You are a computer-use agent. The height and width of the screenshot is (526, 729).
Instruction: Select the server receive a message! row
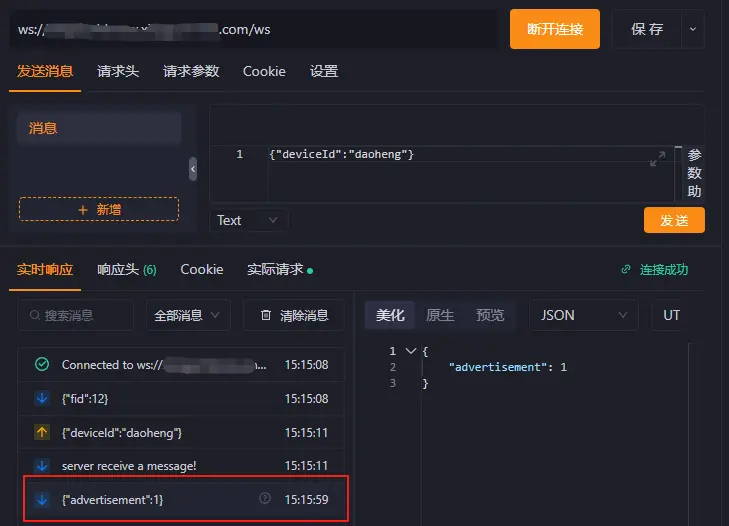(x=181, y=466)
